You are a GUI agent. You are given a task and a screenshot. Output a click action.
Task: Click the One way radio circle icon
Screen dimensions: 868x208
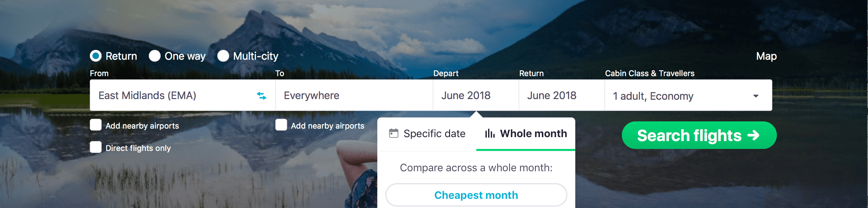coord(155,56)
